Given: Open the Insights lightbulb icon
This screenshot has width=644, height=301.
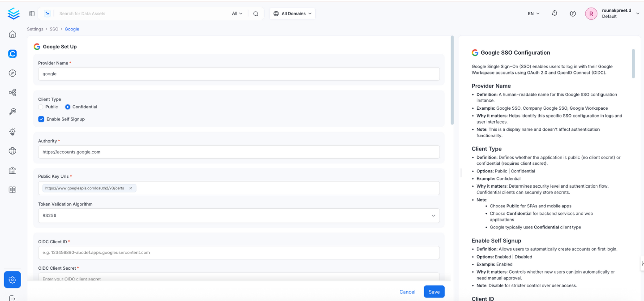Looking at the screenshot, I should point(13,132).
